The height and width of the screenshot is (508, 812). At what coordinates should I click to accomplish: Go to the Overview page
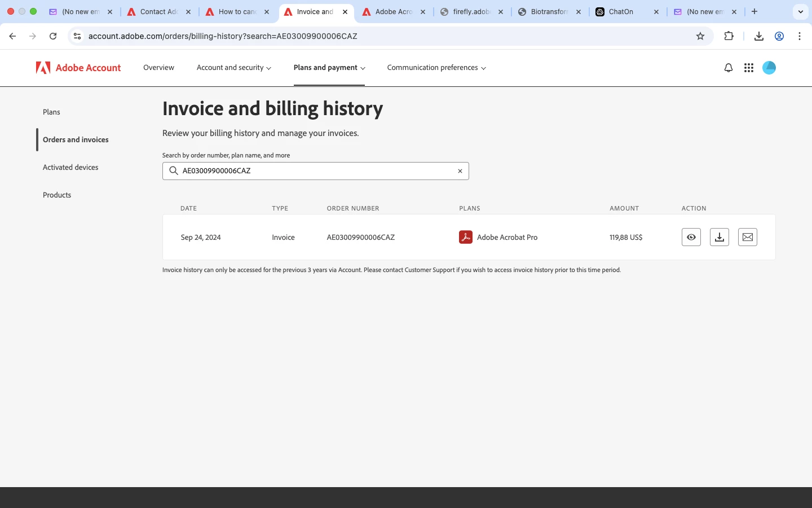pos(158,68)
